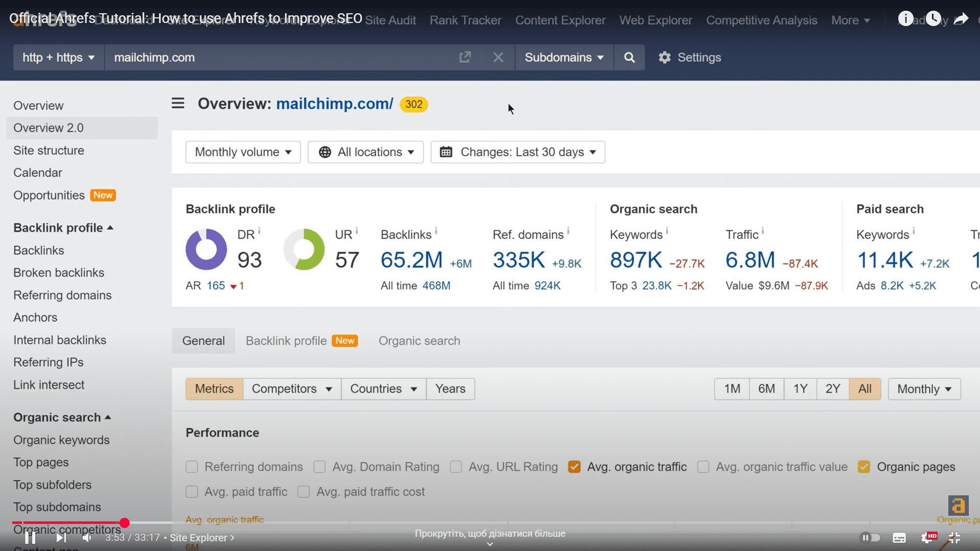The image size is (980, 551).
Task: Collapse Organic search sidebar section
Action: pos(62,417)
